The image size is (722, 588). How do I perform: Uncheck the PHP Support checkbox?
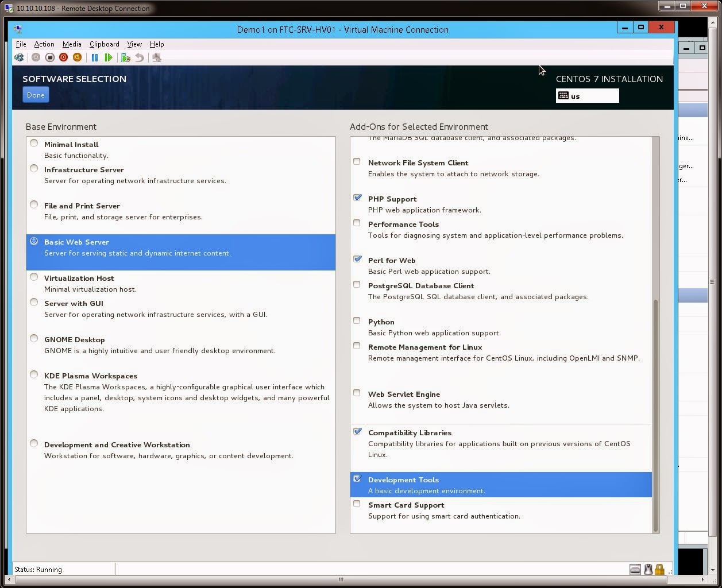[357, 198]
